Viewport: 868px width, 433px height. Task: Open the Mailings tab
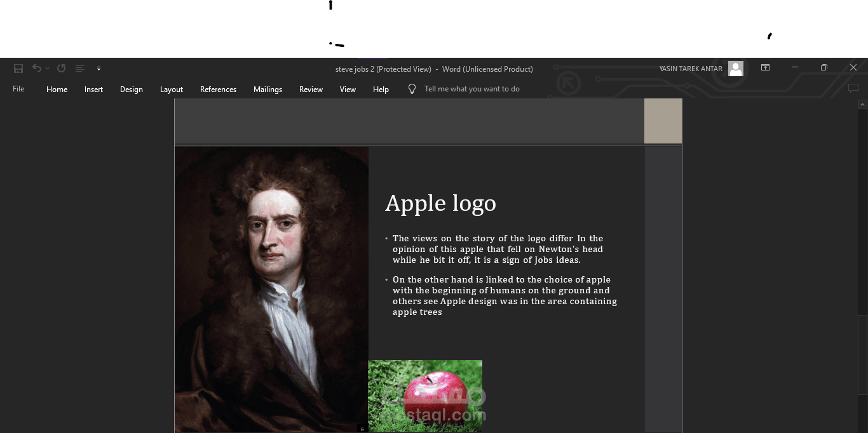point(268,90)
